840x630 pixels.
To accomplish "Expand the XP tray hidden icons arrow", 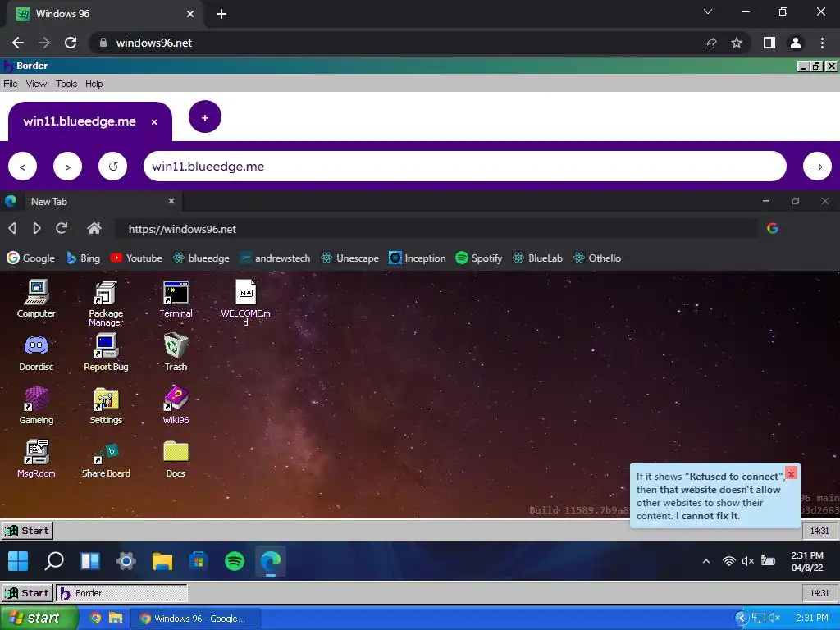I will [x=742, y=618].
